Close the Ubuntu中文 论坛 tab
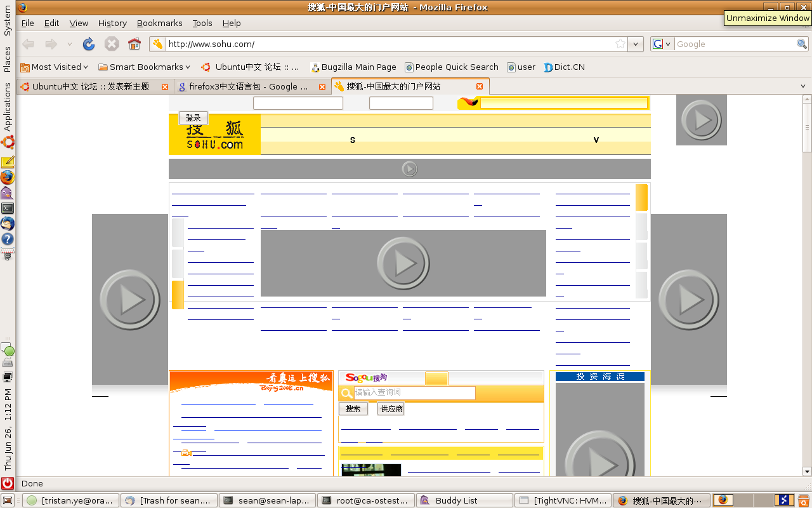 pos(165,86)
